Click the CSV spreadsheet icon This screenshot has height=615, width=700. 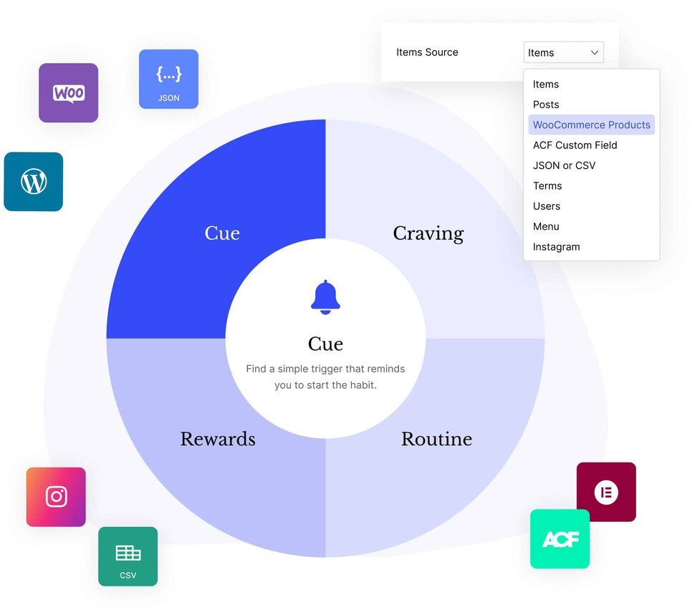point(128,556)
